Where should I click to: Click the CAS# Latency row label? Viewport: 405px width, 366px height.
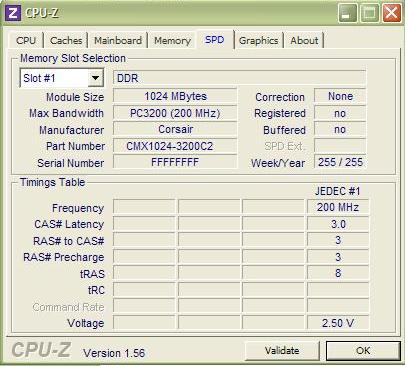(x=69, y=224)
